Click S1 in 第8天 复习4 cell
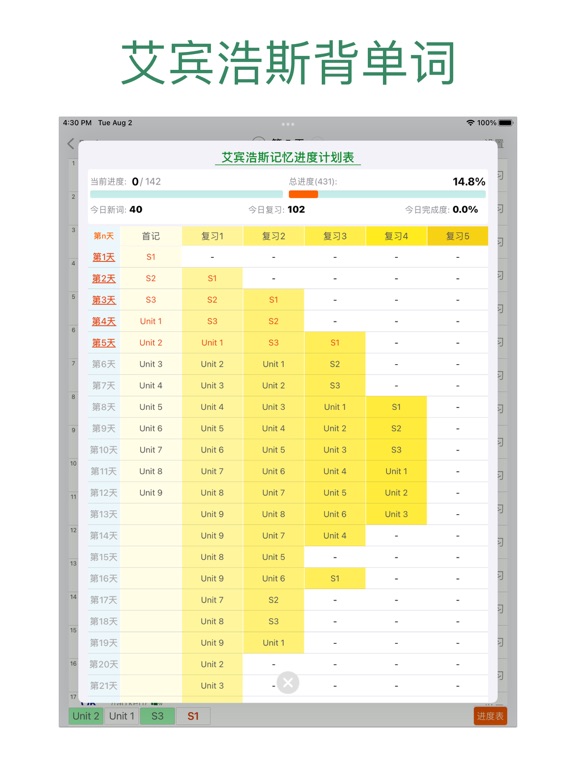 click(396, 407)
